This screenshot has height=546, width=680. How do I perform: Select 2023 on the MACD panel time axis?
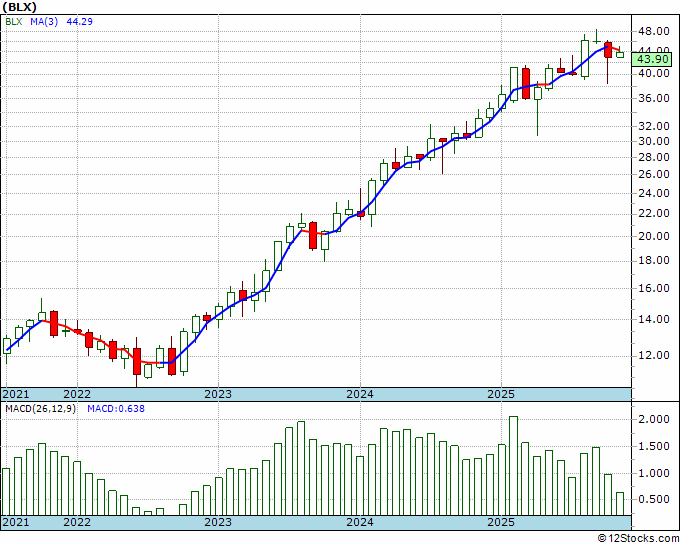[218, 522]
